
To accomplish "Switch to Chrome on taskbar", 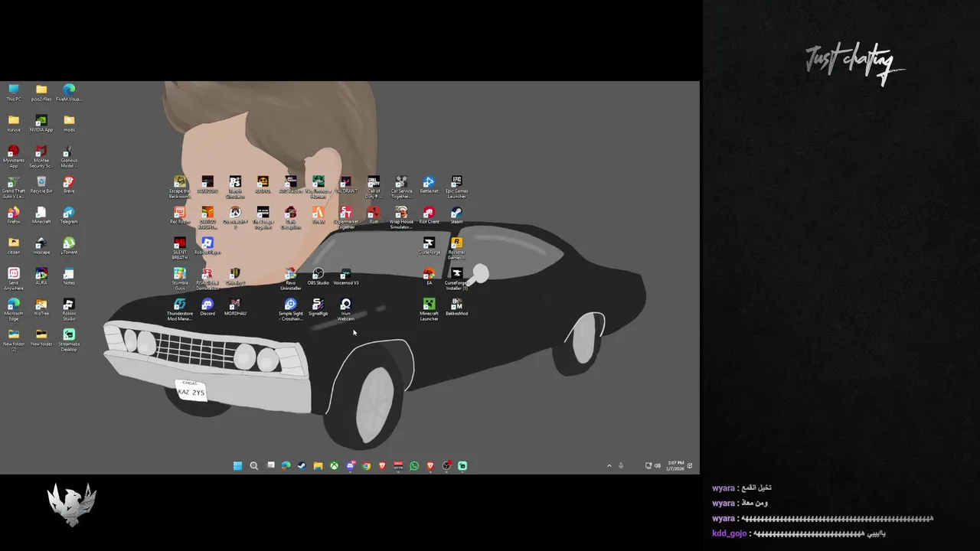I will 366,465.
